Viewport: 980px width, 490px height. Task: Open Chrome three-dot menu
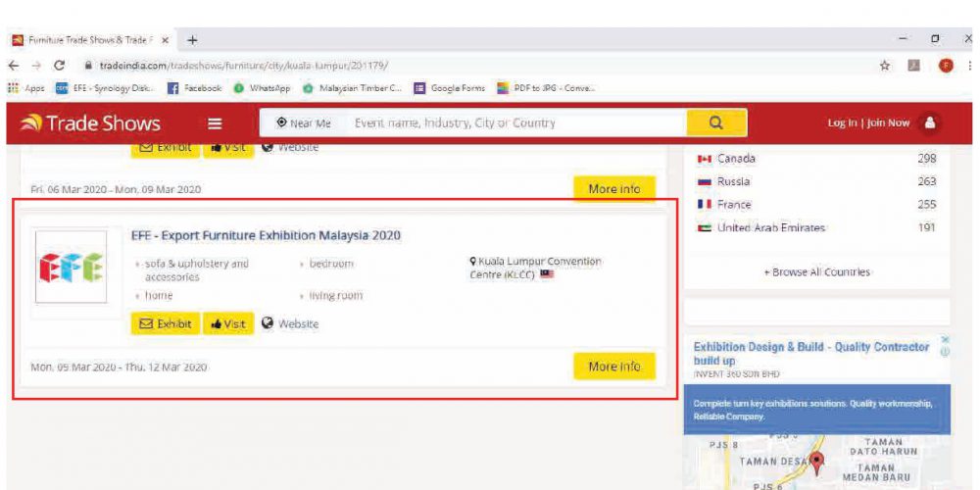click(969, 66)
